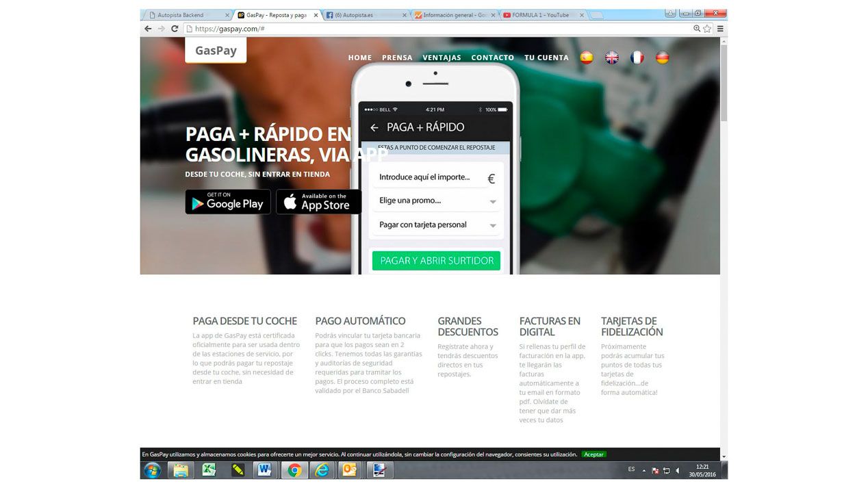This screenshot has width=868, height=488.
Task: Open VENTAJAS in the navigation menu
Action: coord(442,58)
